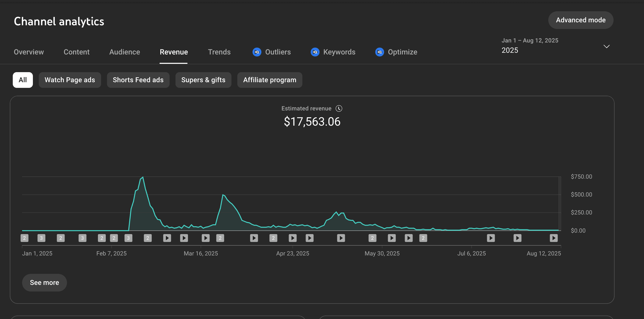Select the All revenue filter chip
The width and height of the screenshot is (644, 319).
[x=23, y=80]
